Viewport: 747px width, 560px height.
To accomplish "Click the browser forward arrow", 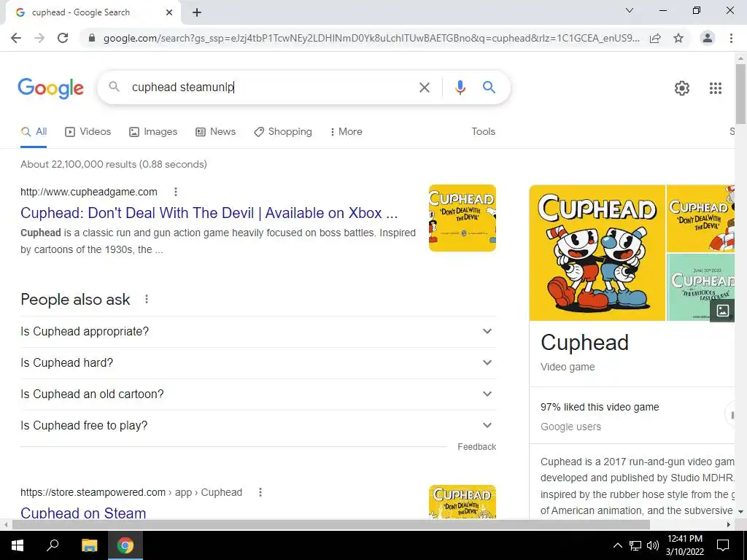I will 39,38.
